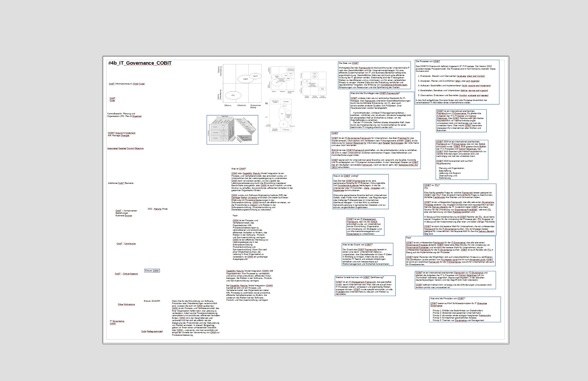Click the 'Warum ist COBIT wichtig?' box
The height and width of the screenshot is (381, 588).
pos(360,192)
